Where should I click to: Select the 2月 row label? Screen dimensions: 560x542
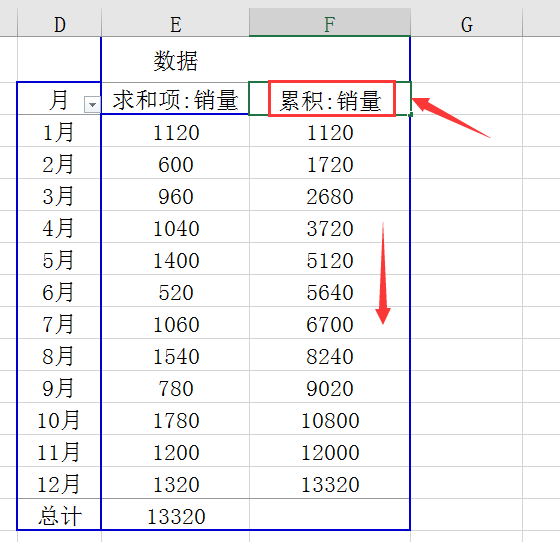(x=59, y=163)
